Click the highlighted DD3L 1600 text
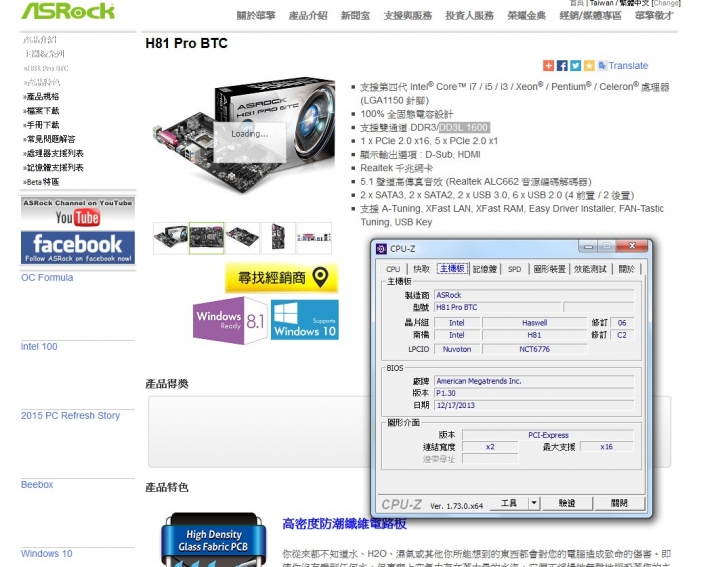 pyautogui.click(x=464, y=127)
